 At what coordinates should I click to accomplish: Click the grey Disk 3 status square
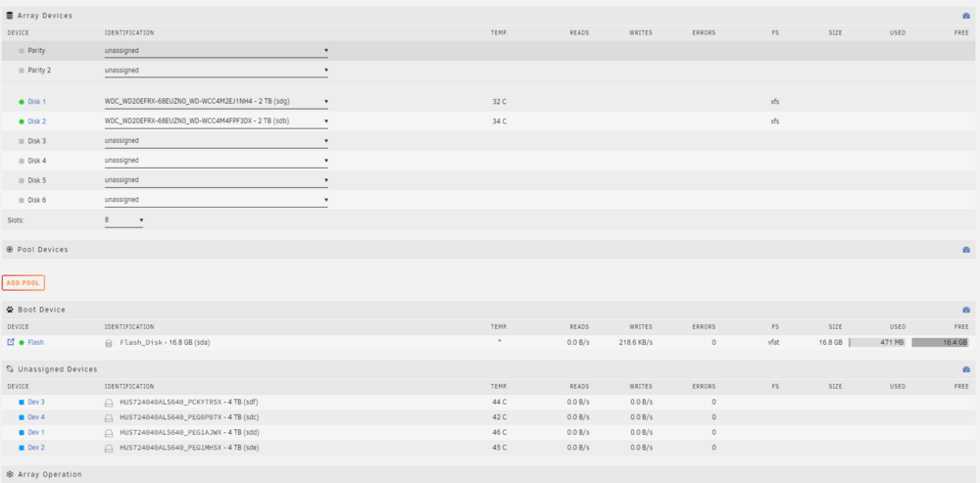pyautogui.click(x=22, y=141)
